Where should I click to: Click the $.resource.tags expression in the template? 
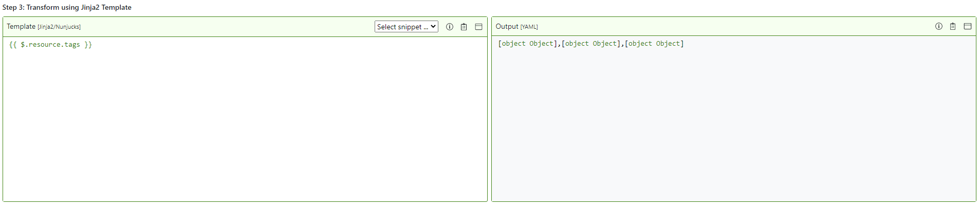[50, 45]
